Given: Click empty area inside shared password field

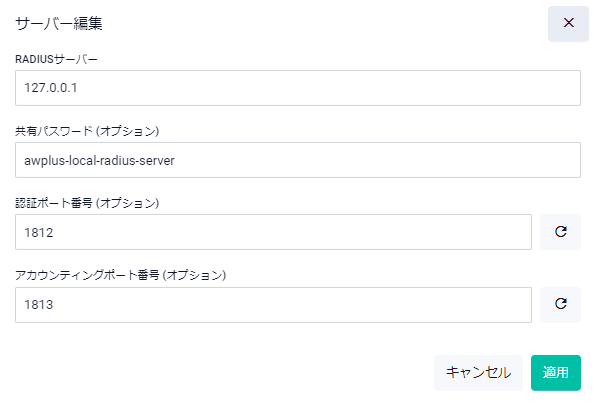Looking at the screenshot, I should [377, 160].
